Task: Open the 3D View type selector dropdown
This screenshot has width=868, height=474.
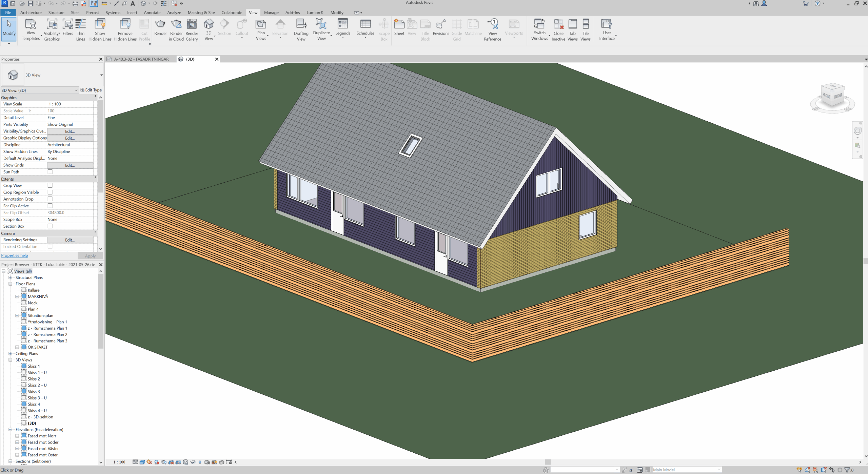Action: click(x=101, y=75)
